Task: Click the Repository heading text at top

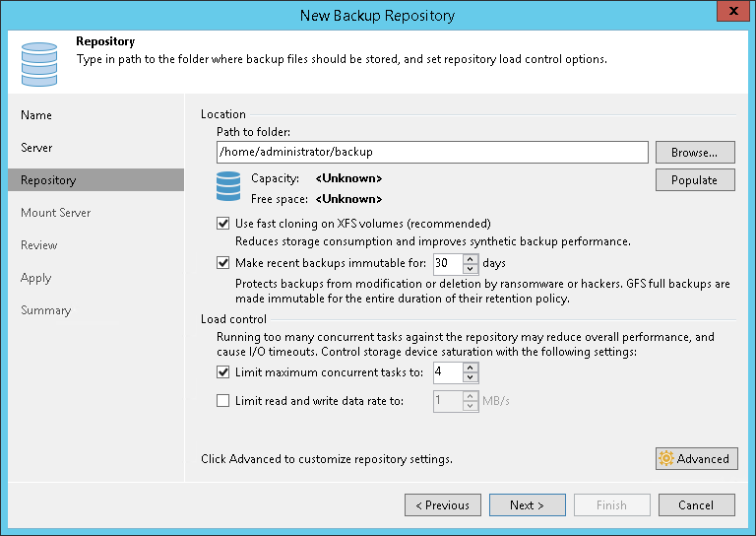Action: (x=105, y=41)
